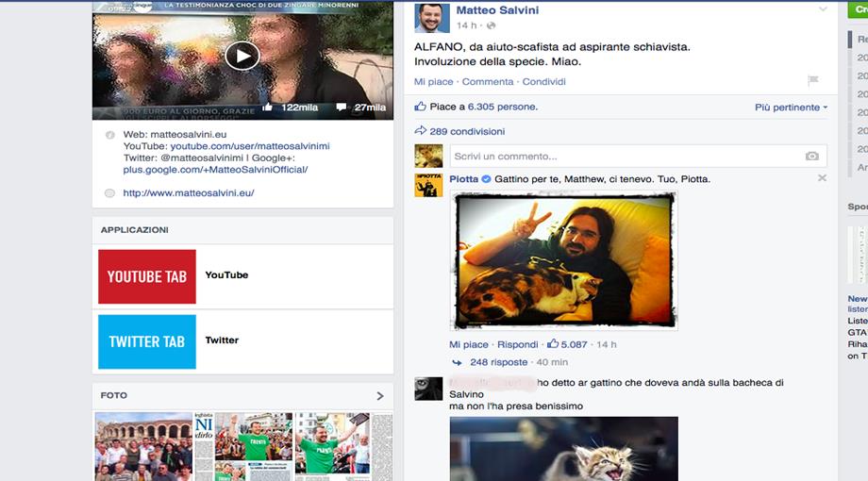Click the Twitter application label
The width and height of the screenshot is (868, 481).
click(x=222, y=340)
